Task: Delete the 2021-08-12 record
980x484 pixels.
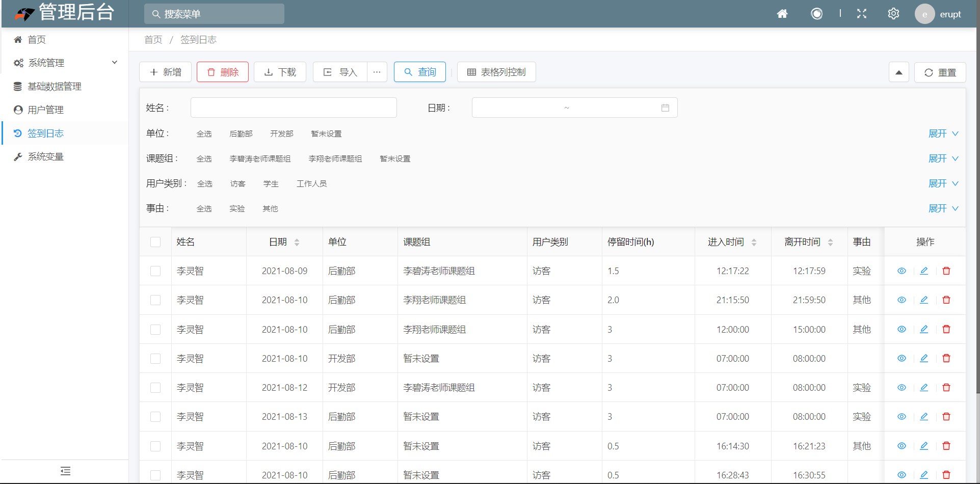Action: pos(946,388)
